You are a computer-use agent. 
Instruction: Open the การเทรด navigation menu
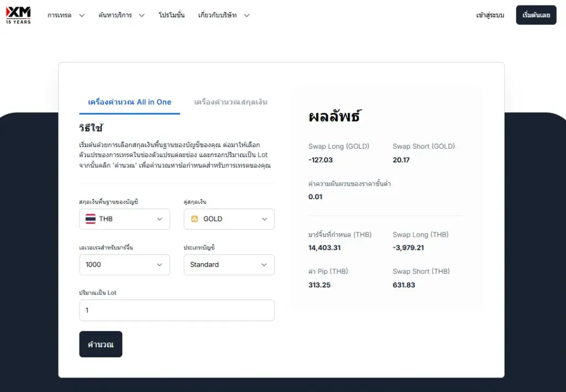pos(60,15)
